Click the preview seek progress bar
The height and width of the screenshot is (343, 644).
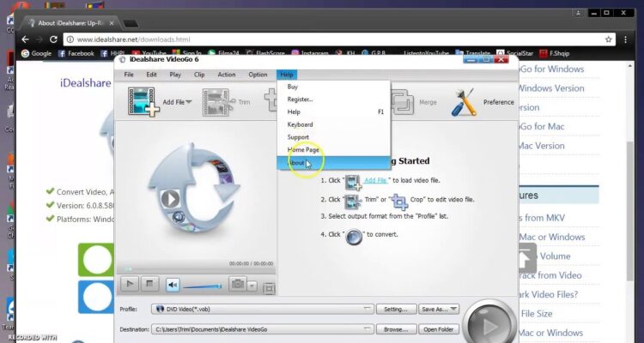196,269
